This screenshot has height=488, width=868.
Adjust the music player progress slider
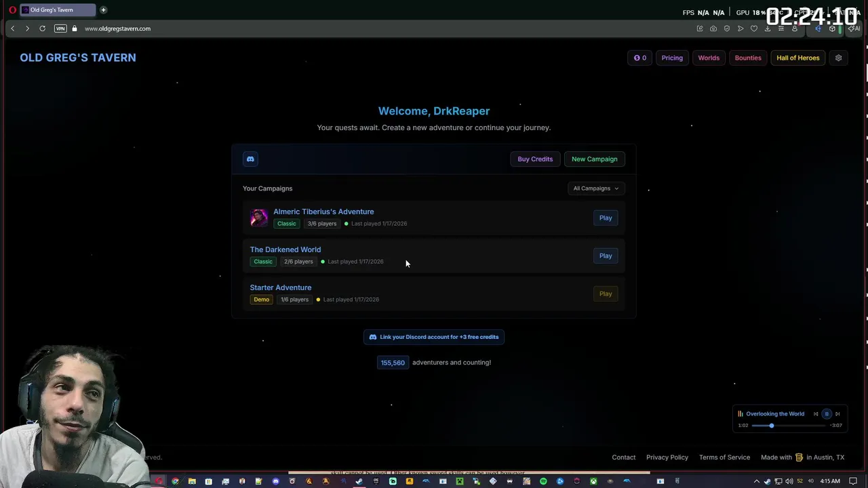(x=789, y=426)
